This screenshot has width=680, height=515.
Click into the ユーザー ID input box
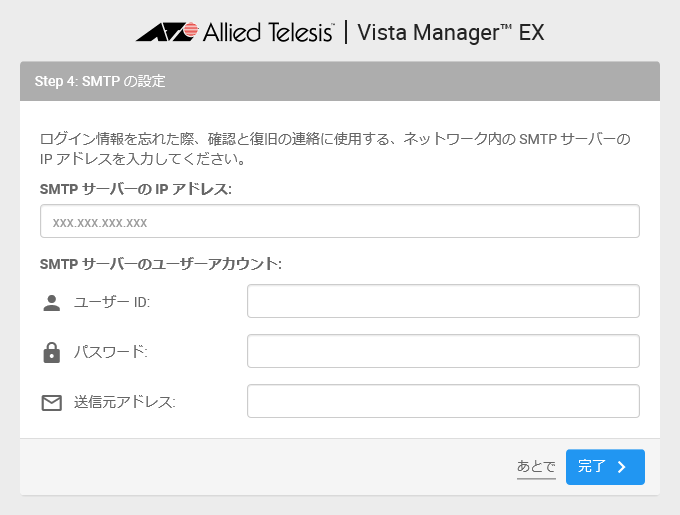(443, 301)
